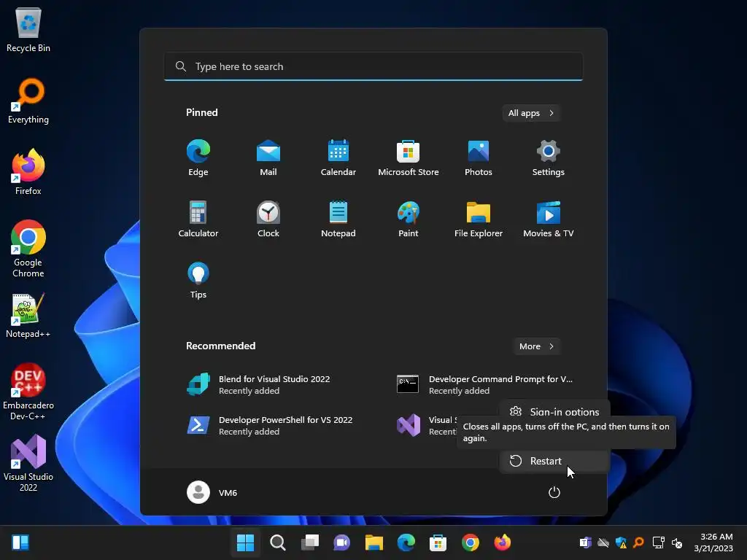Open the Paint app
This screenshot has width=747, height=560.
point(409,219)
